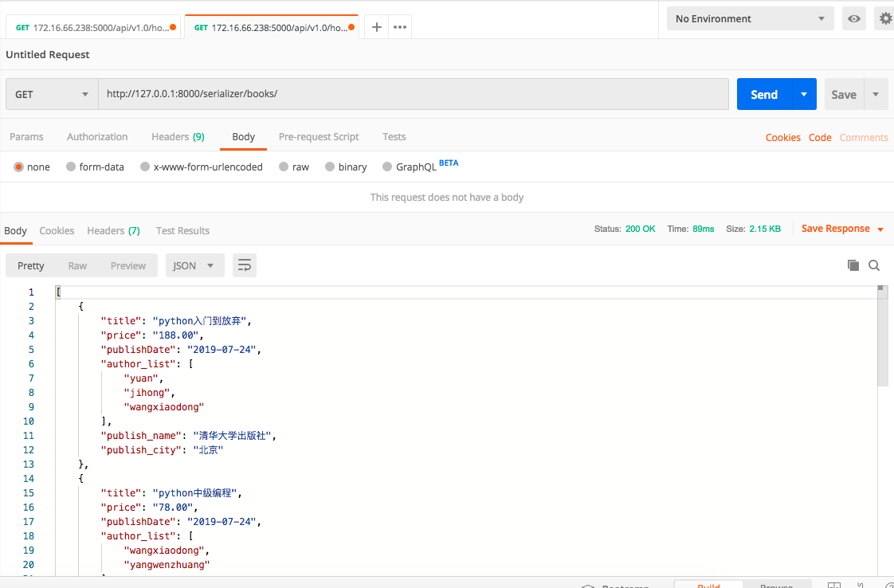Search the response body magnifier icon

pyautogui.click(x=874, y=265)
